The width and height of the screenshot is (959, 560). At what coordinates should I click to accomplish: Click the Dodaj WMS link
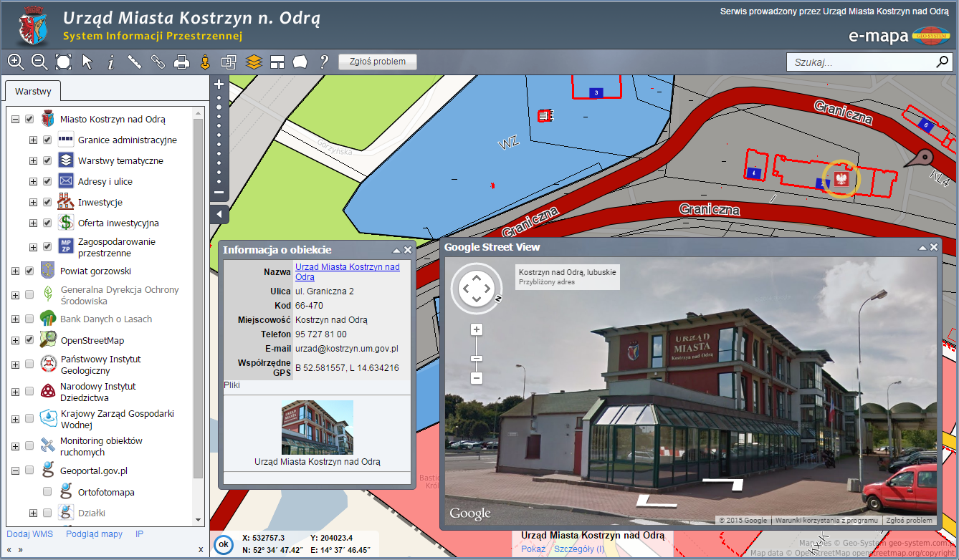pyautogui.click(x=30, y=534)
